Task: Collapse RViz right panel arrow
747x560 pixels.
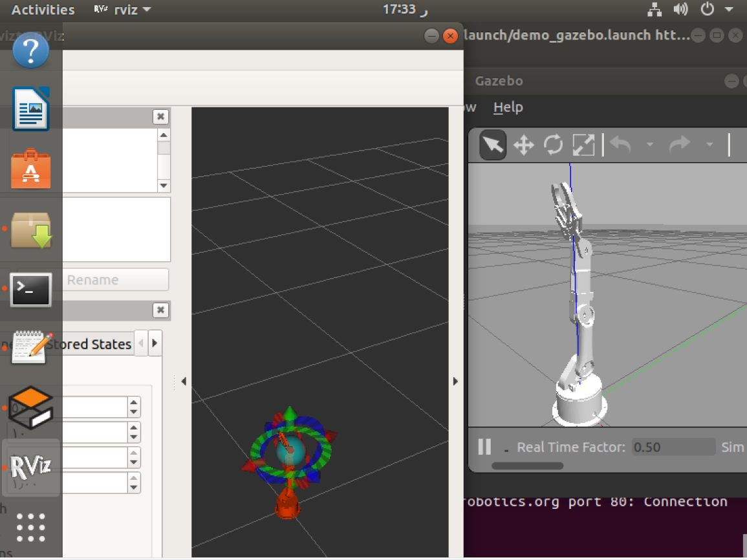Action: tap(455, 381)
